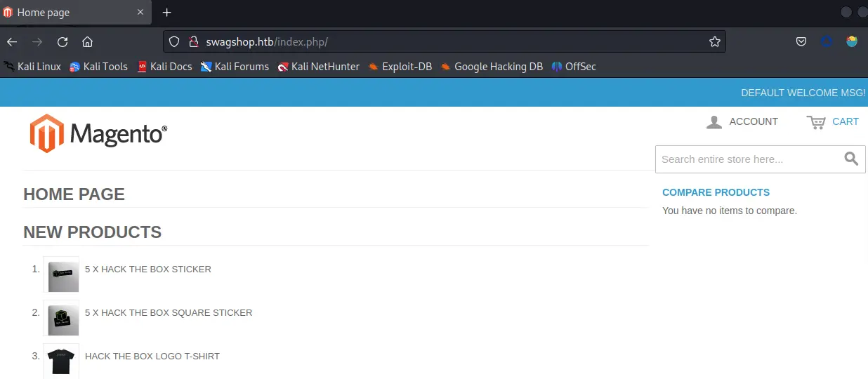Open the Google Hacking DB bookmark
The height and width of the screenshot is (379, 868).
(492, 67)
